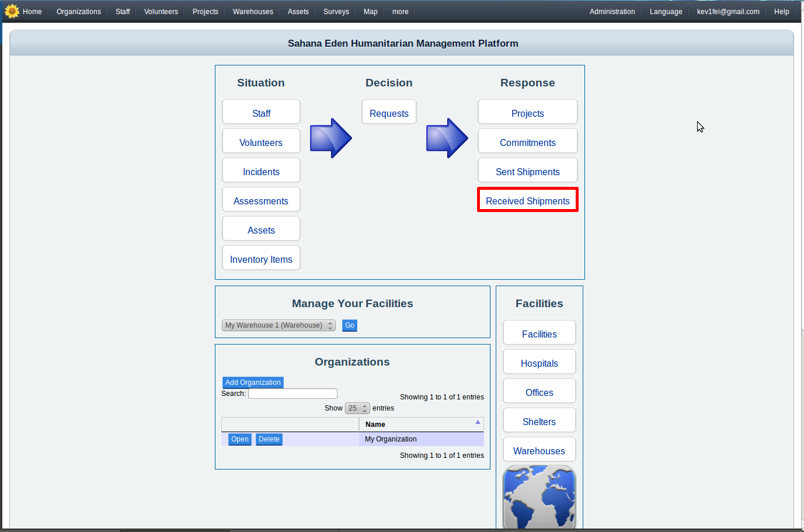Click the sunflower logo icon
Image resolution: width=804 pixels, height=532 pixels.
12,11
